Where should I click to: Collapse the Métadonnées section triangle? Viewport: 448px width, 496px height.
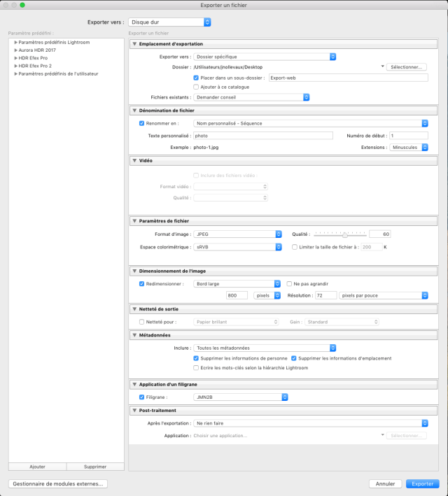135,335
